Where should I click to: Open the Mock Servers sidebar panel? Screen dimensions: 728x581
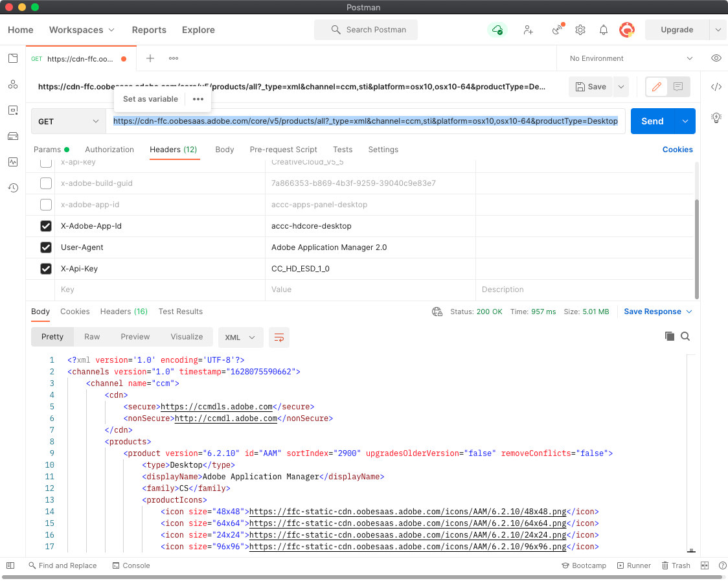coord(12,136)
